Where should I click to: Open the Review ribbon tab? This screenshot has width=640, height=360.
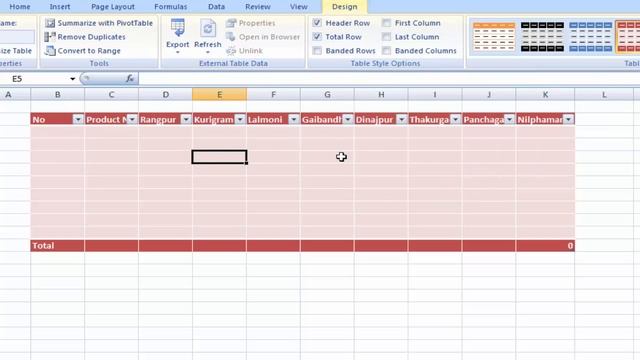pos(258,7)
